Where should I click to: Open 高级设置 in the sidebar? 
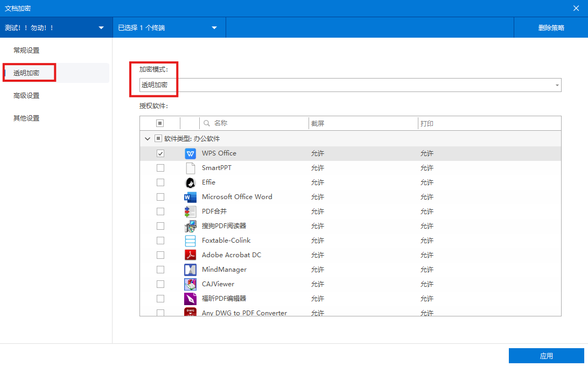26,96
